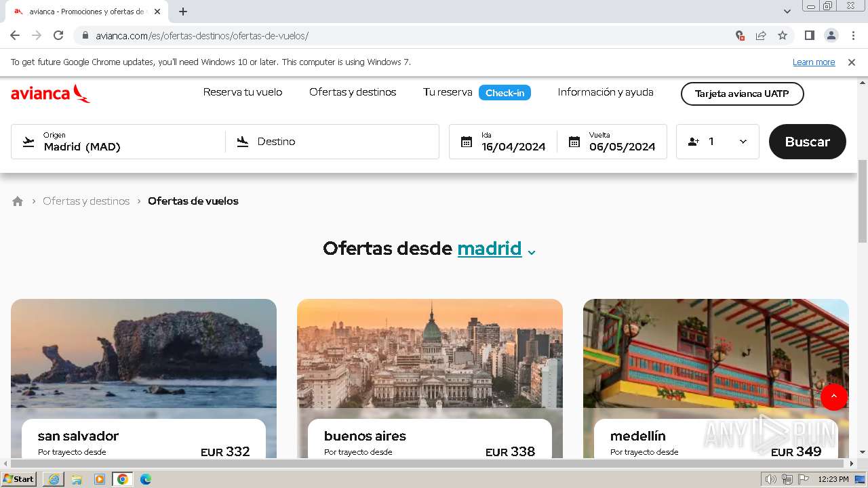
Task: Open the share page icon
Action: click(761, 36)
